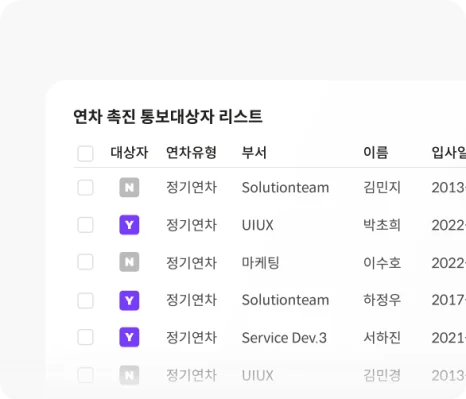Sort by the 대상자 column header
This screenshot has height=399, width=466.
pyautogui.click(x=129, y=153)
